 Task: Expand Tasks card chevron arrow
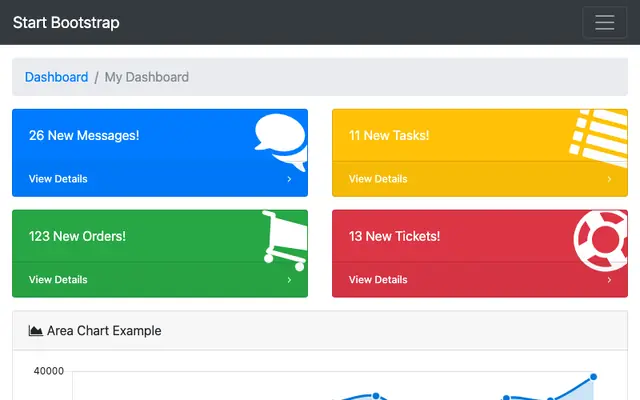click(x=609, y=179)
